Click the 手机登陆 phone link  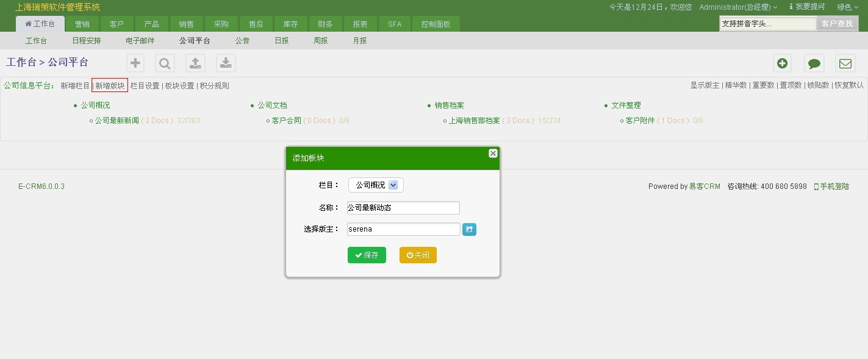coord(831,187)
